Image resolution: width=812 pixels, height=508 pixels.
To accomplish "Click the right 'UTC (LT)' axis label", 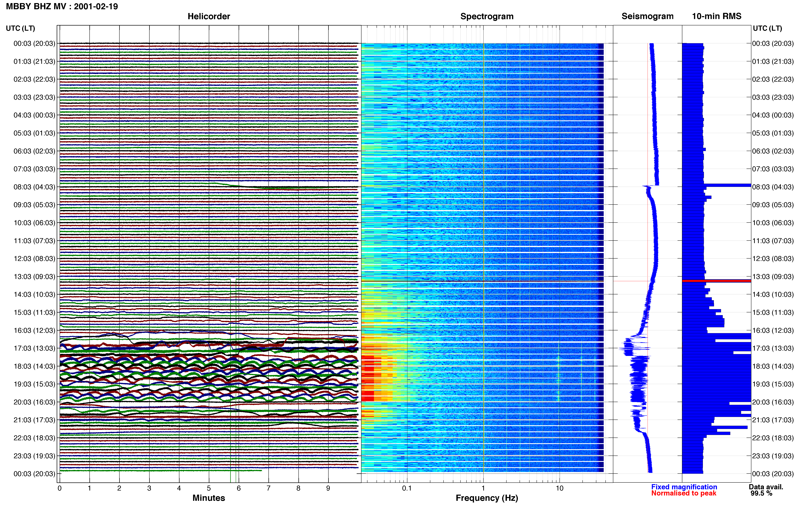I will 767,28.
